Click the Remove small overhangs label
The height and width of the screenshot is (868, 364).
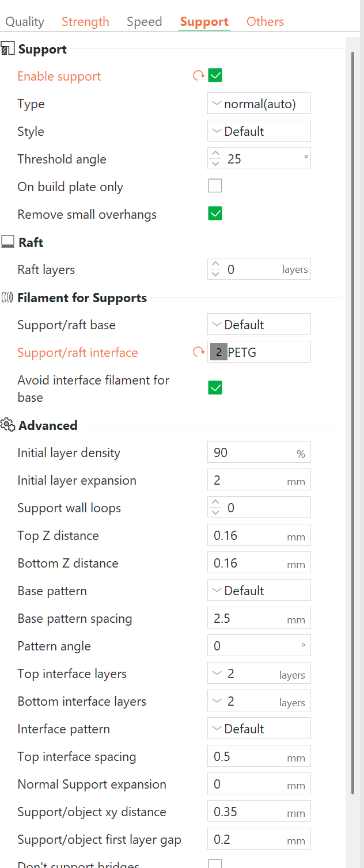[x=87, y=214]
